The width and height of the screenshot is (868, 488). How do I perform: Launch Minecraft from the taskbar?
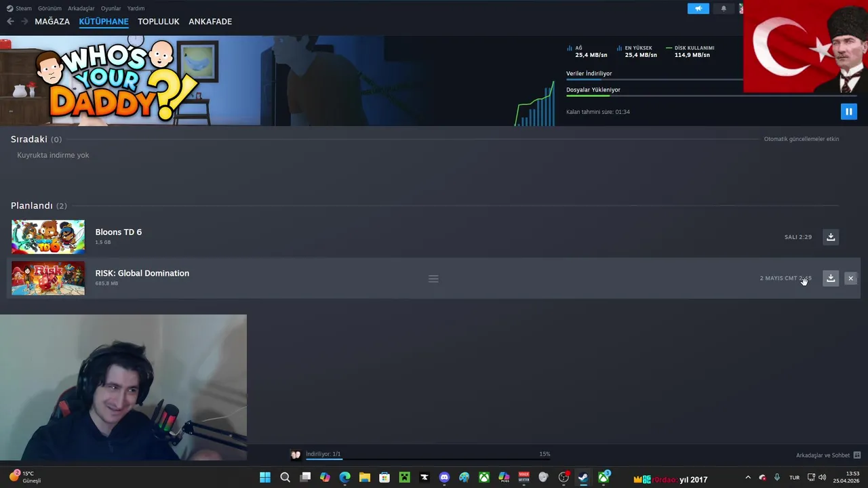[404, 477]
